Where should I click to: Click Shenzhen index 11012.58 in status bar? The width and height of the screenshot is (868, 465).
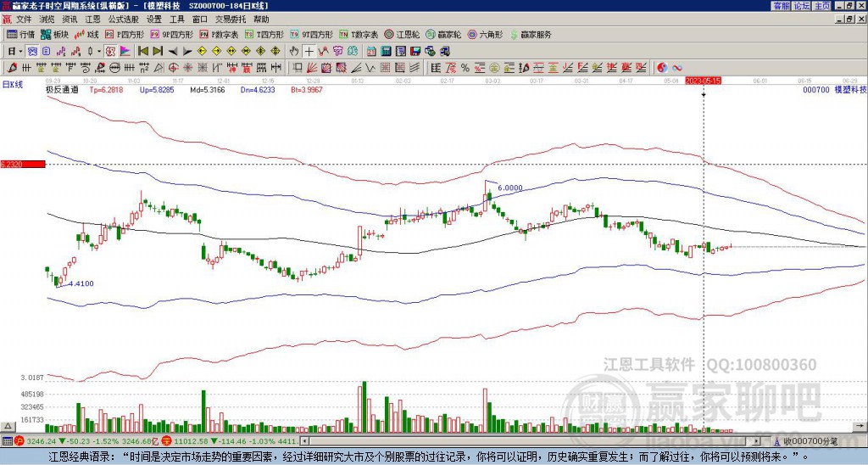[191, 441]
